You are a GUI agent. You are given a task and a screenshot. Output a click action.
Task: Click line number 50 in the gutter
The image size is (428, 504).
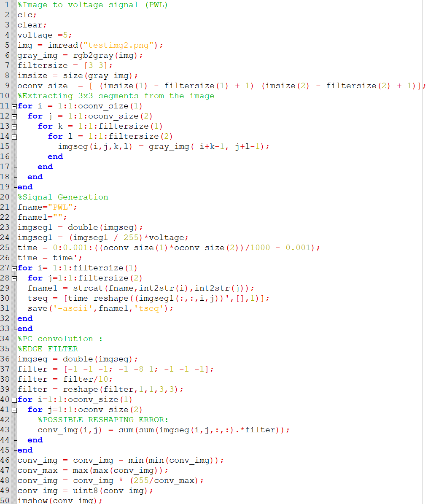(x=5, y=500)
